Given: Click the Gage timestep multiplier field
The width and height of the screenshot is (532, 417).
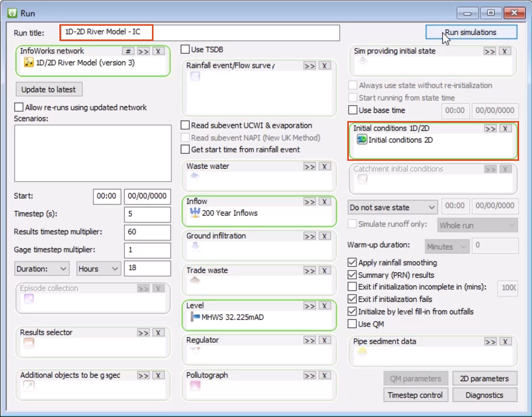Looking at the screenshot, I should (147, 250).
